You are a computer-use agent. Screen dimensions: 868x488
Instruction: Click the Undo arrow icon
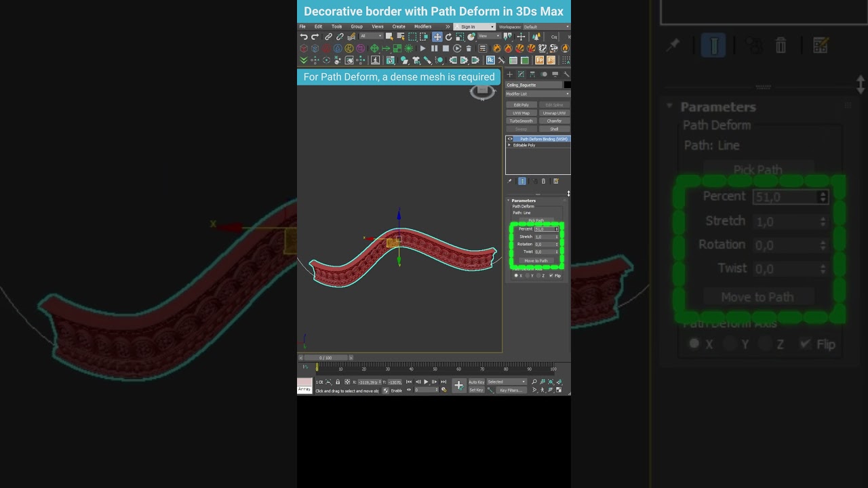click(304, 37)
